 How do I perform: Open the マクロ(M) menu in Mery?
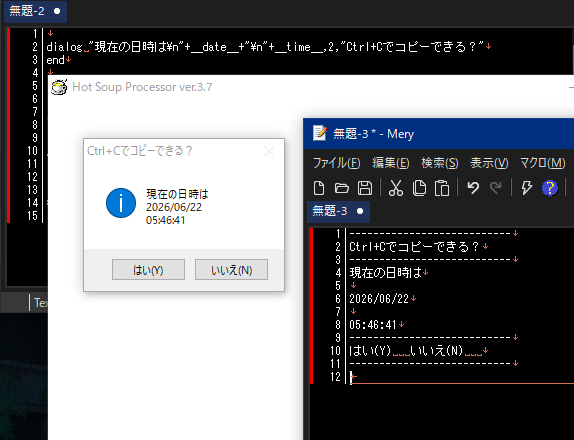(543, 163)
